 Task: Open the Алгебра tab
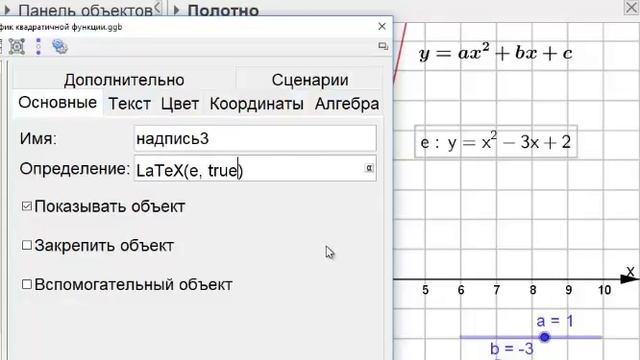click(x=347, y=104)
